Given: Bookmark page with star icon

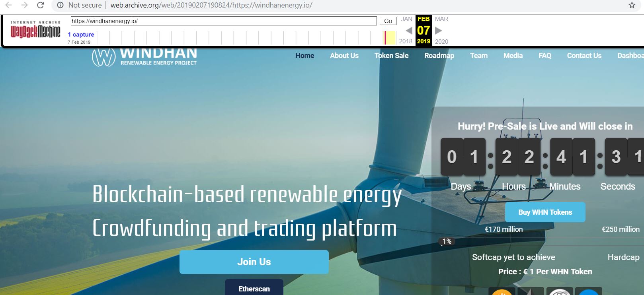Looking at the screenshot, I should (x=632, y=5).
